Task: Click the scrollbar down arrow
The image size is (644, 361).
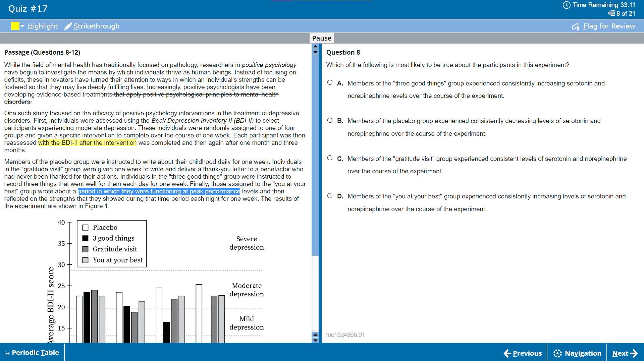Action: (315, 340)
